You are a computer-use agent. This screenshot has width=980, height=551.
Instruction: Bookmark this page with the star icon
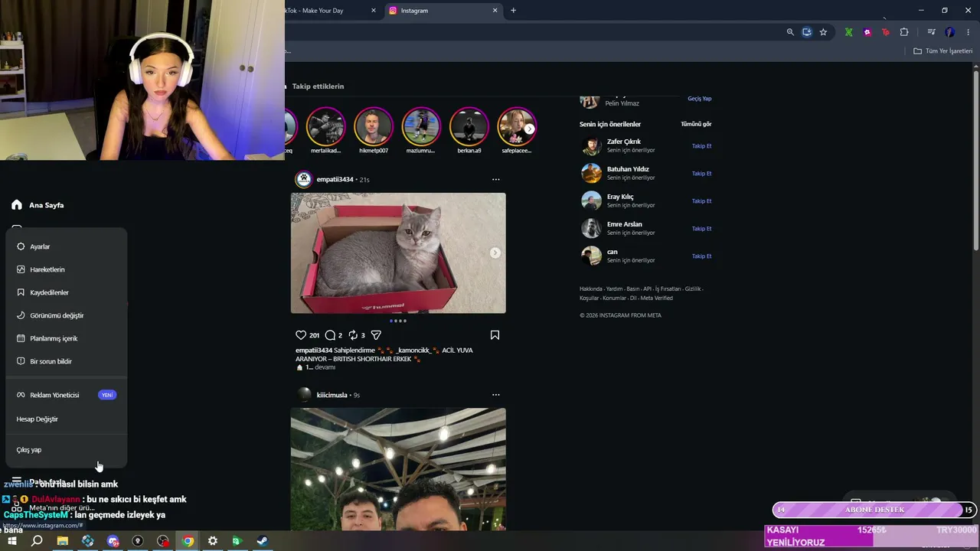click(x=823, y=32)
